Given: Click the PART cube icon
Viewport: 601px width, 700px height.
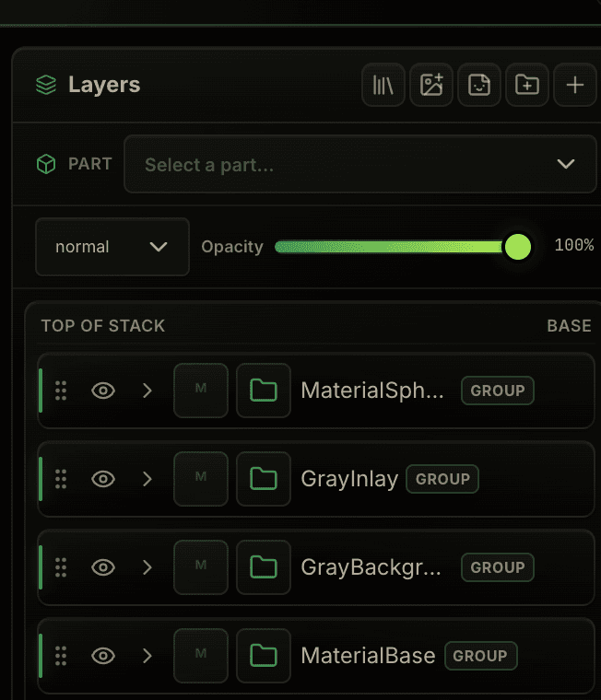Looking at the screenshot, I should tap(46, 164).
